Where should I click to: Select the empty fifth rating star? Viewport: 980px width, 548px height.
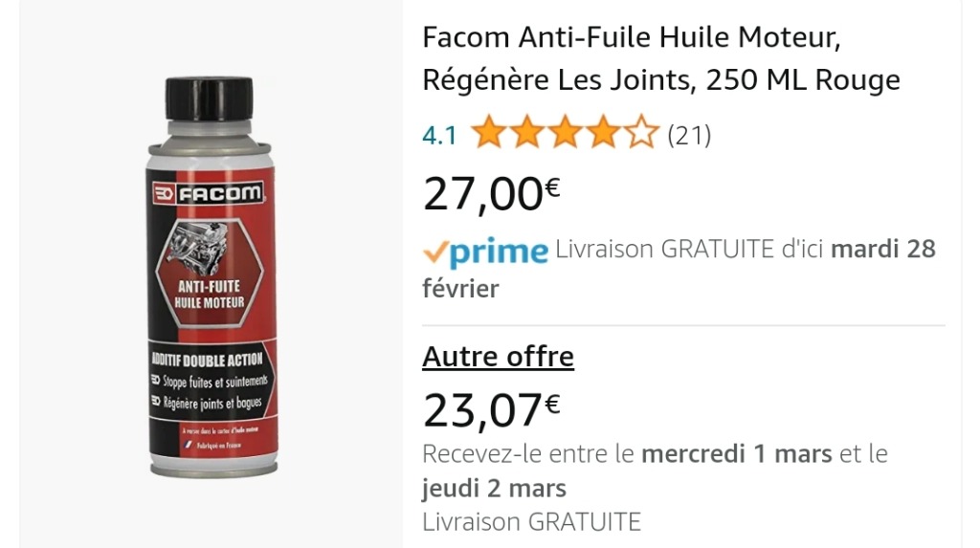point(641,132)
